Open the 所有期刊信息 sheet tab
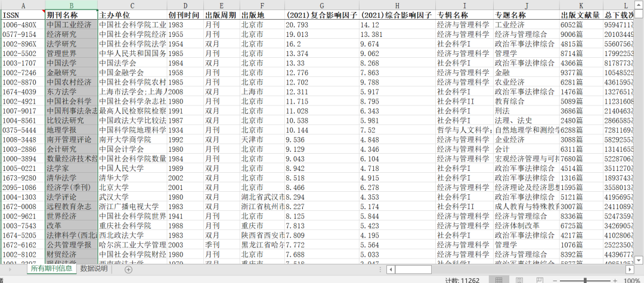Screen dimensions: 644x283 [51, 269]
